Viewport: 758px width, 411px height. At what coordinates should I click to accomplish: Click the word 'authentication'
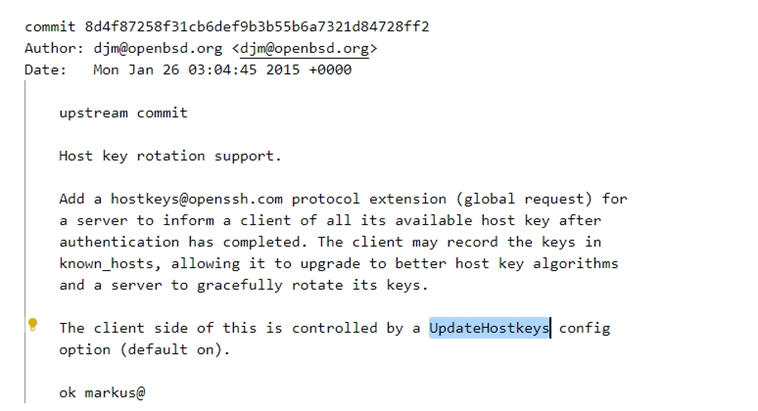[119, 242]
